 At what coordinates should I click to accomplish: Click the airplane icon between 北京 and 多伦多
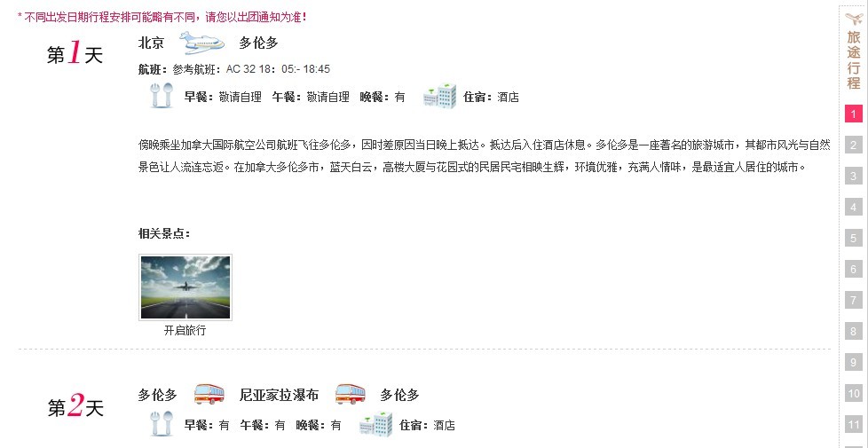pos(202,43)
